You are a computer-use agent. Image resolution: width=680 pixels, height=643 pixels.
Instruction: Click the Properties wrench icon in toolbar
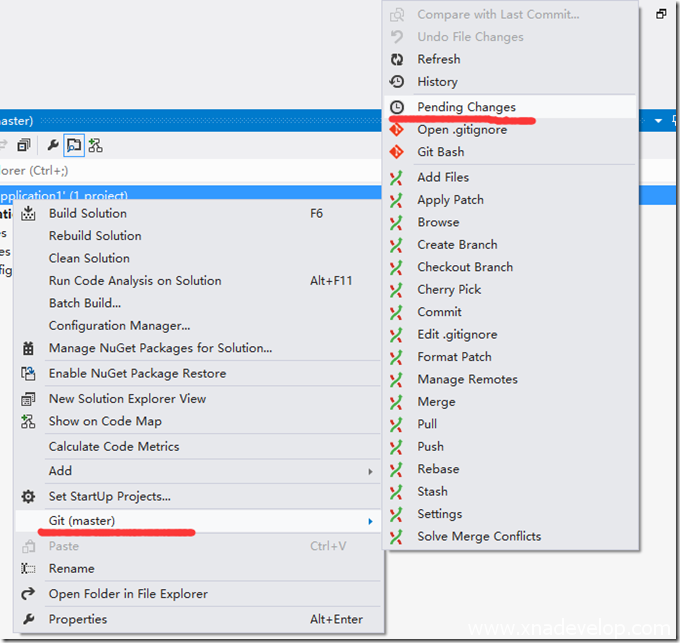[x=54, y=146]
